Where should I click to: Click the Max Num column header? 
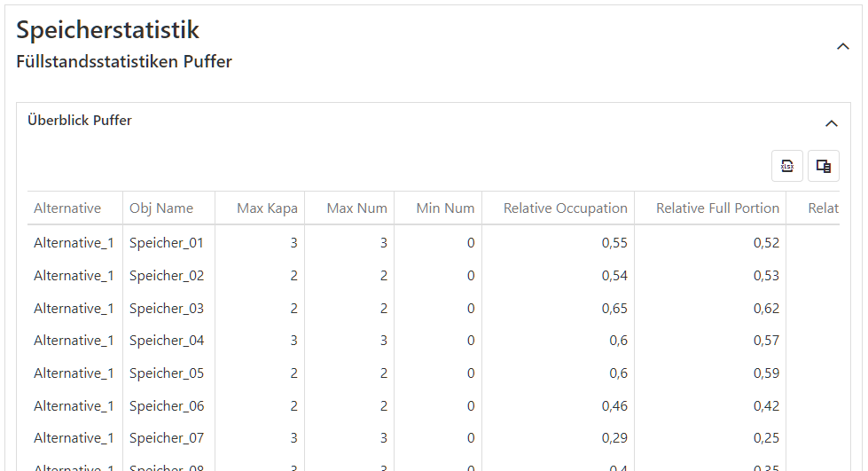pos(356,208)
